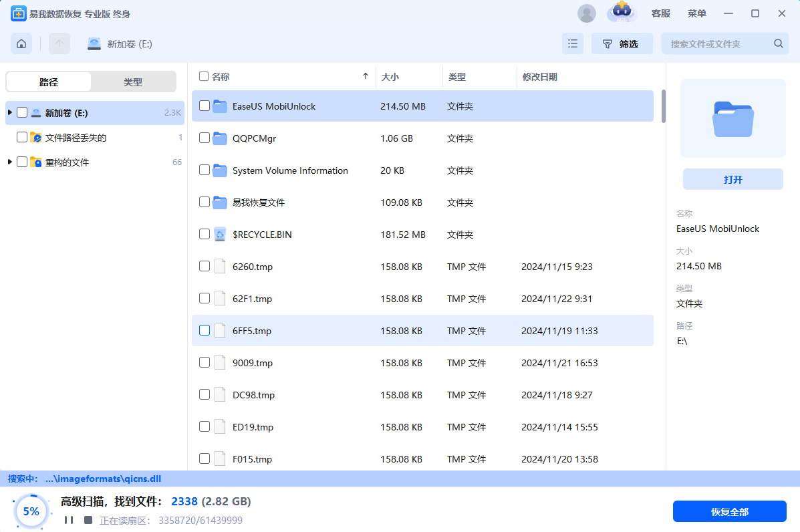Click the 打开 button
This screenshot has width=800, height=532.
click(732, 179)
